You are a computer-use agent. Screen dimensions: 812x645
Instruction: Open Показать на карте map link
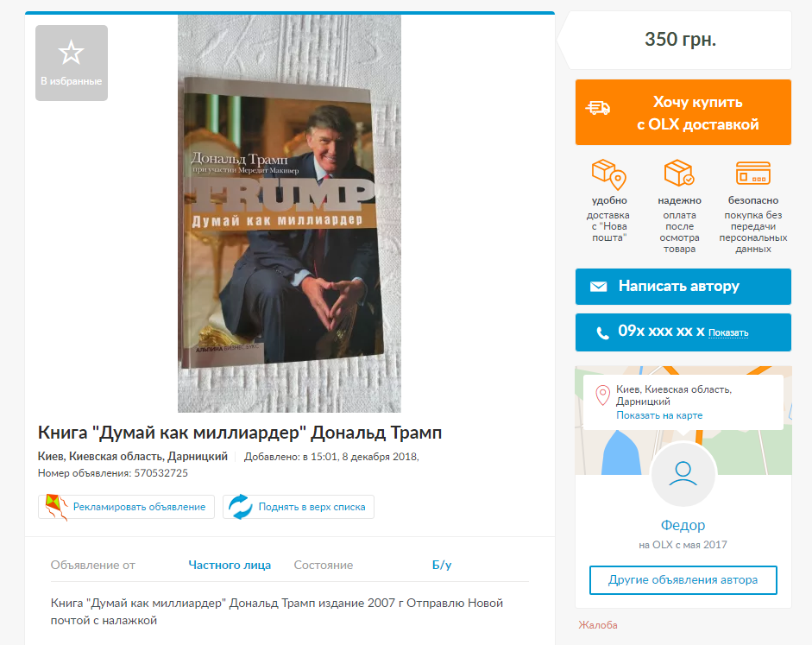point(659,415)
